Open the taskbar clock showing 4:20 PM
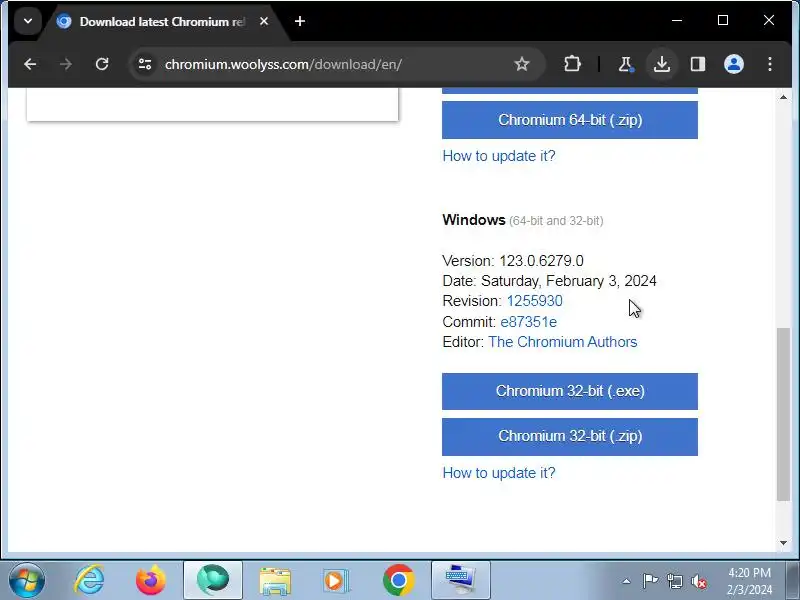The width and height of the screenshot is (800, 600). [749, 581]
